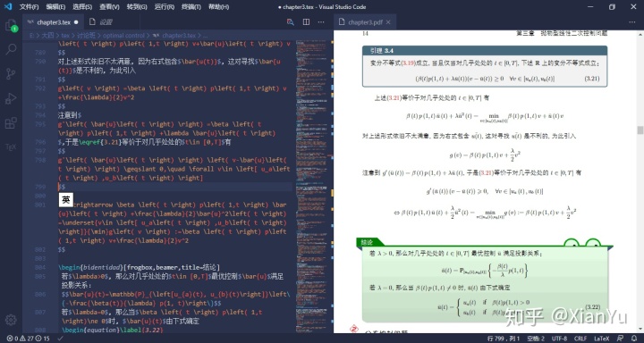Viewport: 644px width, 343px height.
Task: Open the 查看(V) menu
Action: point(109,7)
